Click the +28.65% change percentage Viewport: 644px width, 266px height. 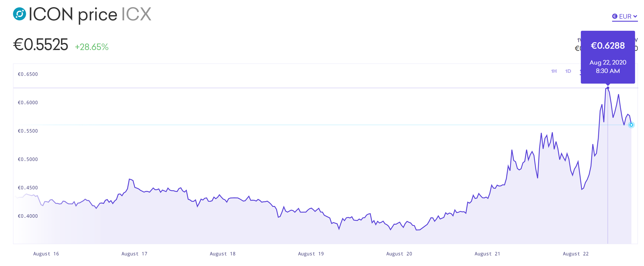pyautogui.click(x=92, y=47)
